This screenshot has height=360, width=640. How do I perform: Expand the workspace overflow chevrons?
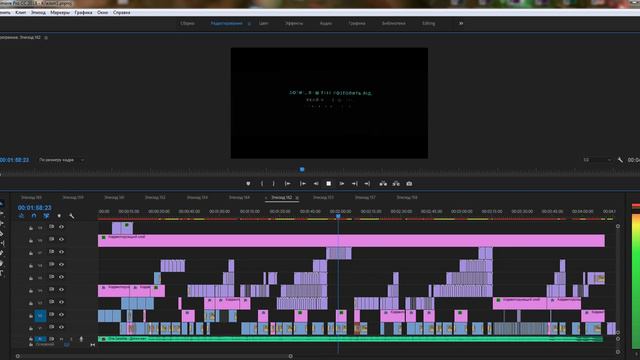(461, 23)
